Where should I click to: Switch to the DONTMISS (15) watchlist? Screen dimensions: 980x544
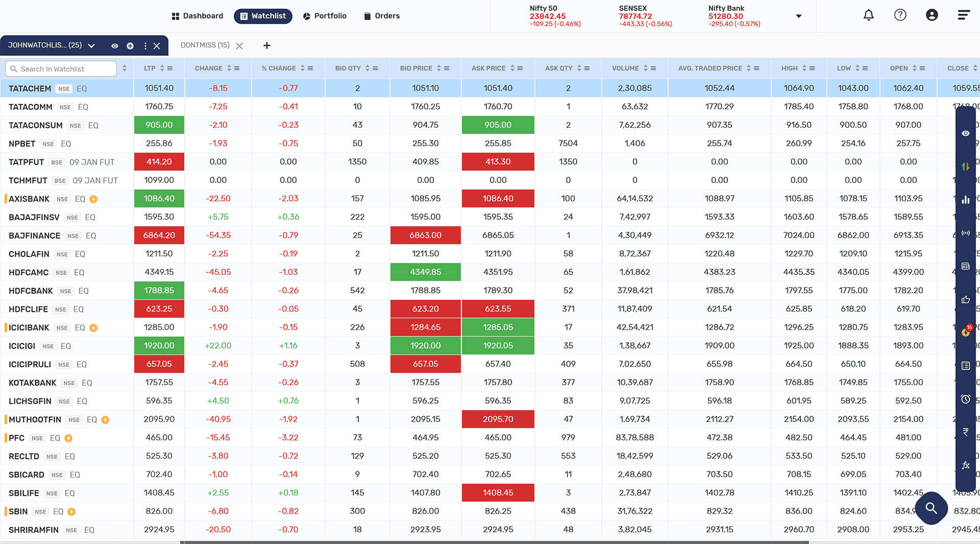(x=205, y=45)
